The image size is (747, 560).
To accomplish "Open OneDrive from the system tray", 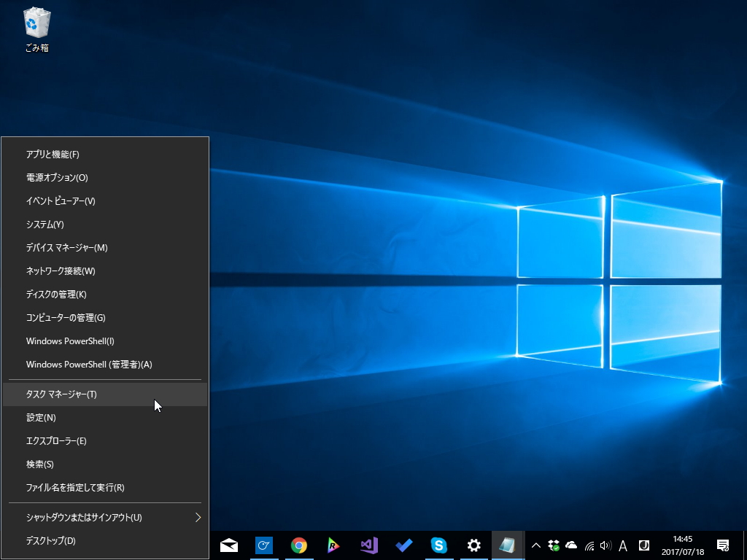I will (x=573, y=545).
